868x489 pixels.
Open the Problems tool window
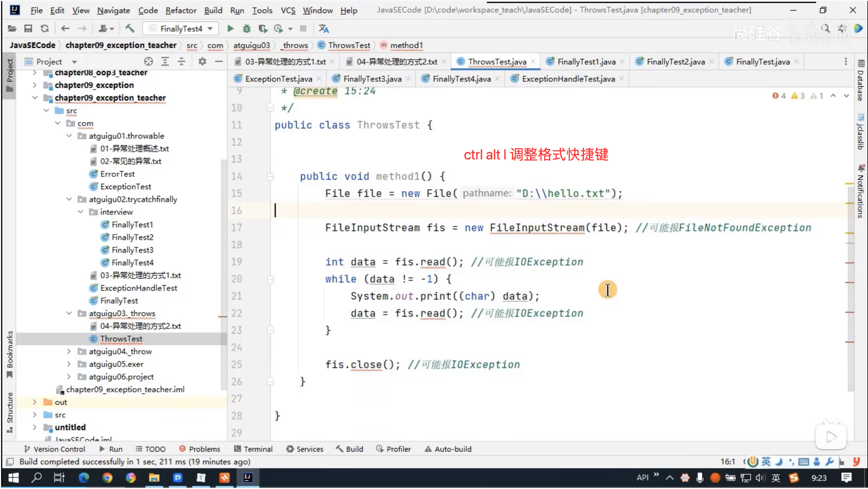pos(200,449)
